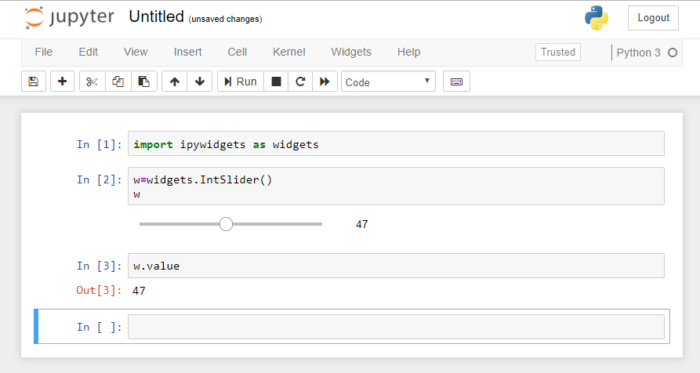The height and width of the screenshot is (373, 700).
Task: Interrupt the kernel with stop icon
Action: (x=276, y=82)
